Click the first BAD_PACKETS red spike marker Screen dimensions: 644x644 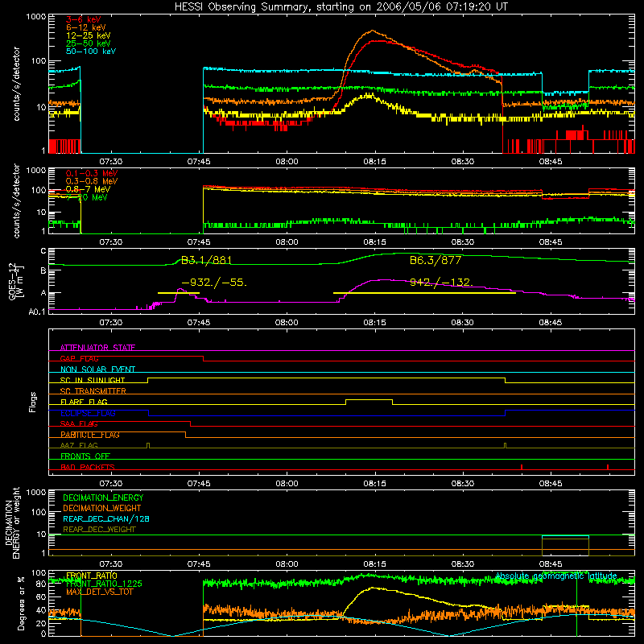pyautogui.click(x=521, y=467)
